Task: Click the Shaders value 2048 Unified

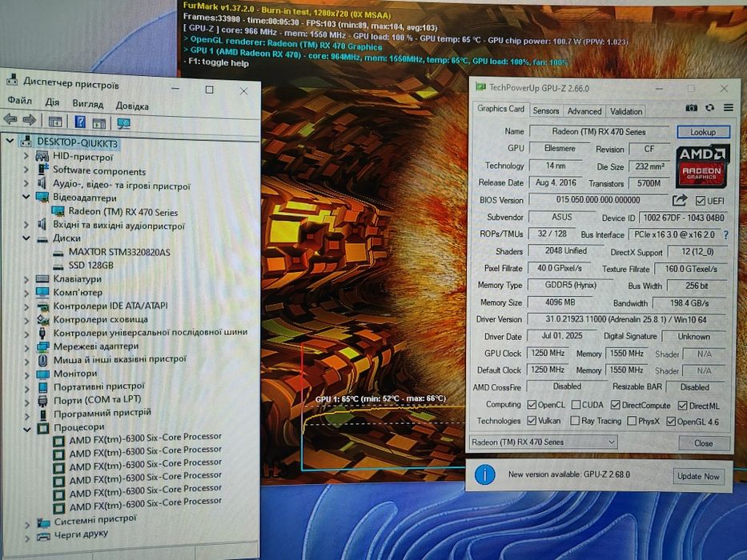Action: (565, 251)
